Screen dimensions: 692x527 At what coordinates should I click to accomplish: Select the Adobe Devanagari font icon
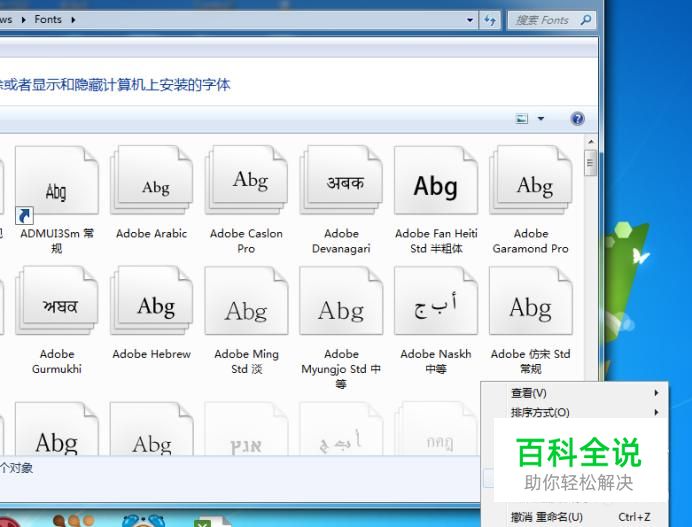(341, 181)
